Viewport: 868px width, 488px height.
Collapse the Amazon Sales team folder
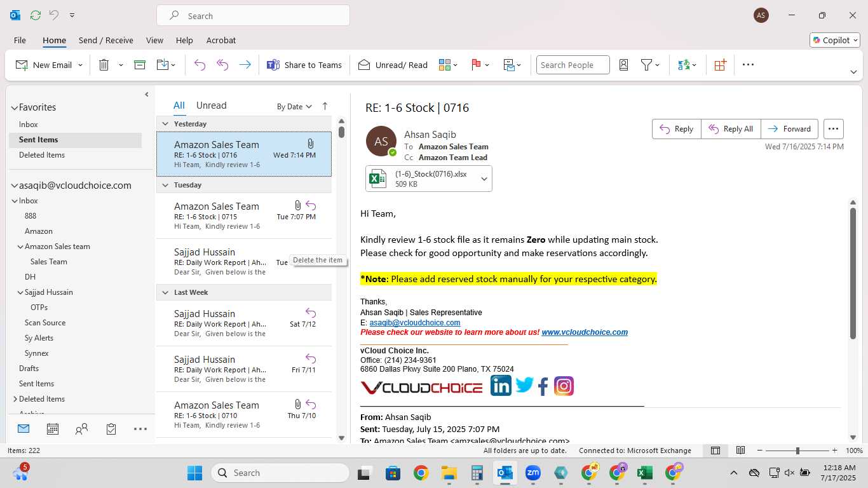pyautogui.click(x=20, y=247)
